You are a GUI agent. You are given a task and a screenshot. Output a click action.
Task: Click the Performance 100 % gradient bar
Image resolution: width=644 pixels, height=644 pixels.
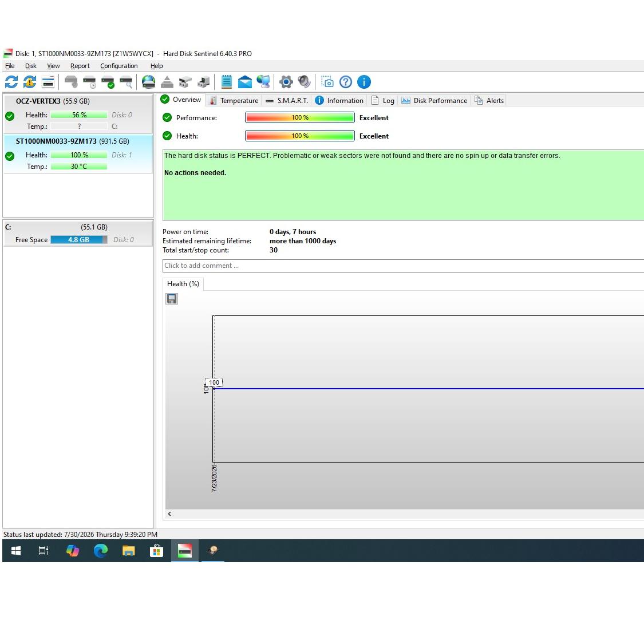point(300,117)
